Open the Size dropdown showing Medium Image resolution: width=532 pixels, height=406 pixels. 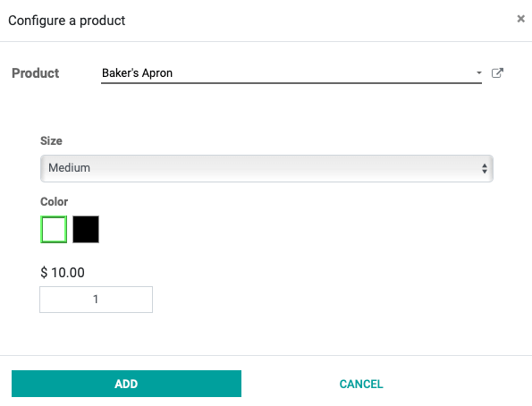(x=266, y=168)
